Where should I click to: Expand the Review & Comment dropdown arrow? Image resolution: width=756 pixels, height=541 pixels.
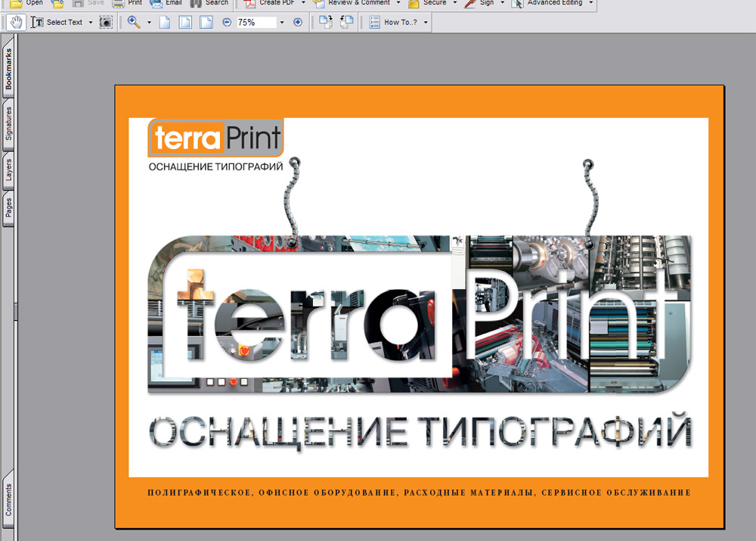(398, 3)
